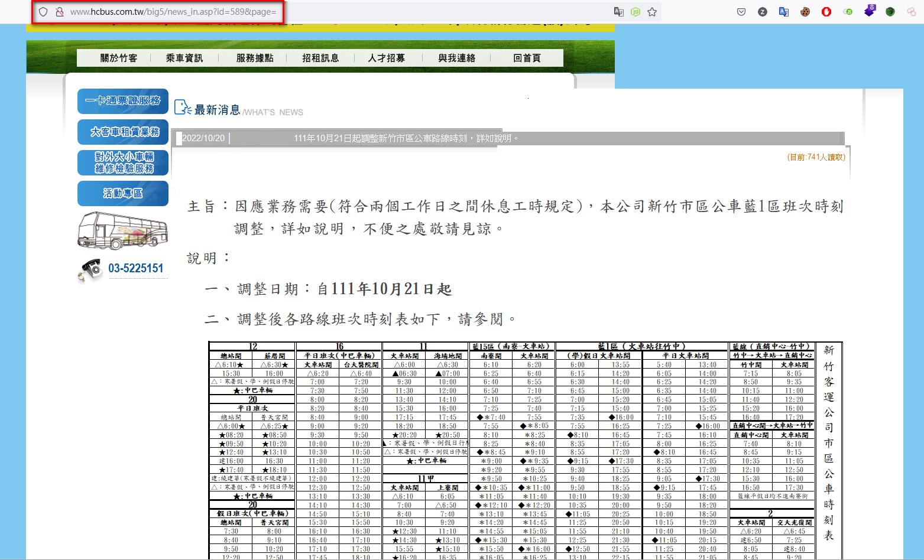Click the 活動專區 sidebar button

(123, 193)
